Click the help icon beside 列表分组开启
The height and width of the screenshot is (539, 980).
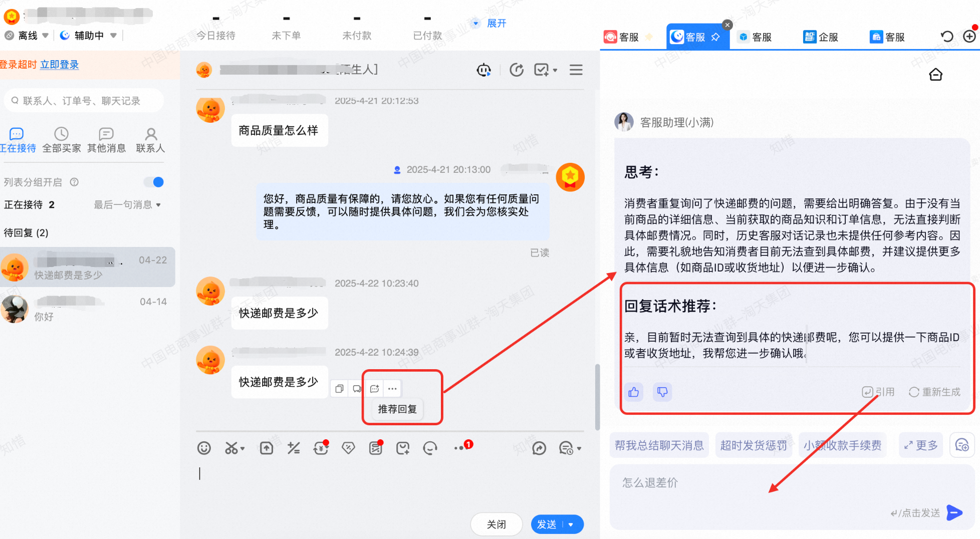point(74,182)
